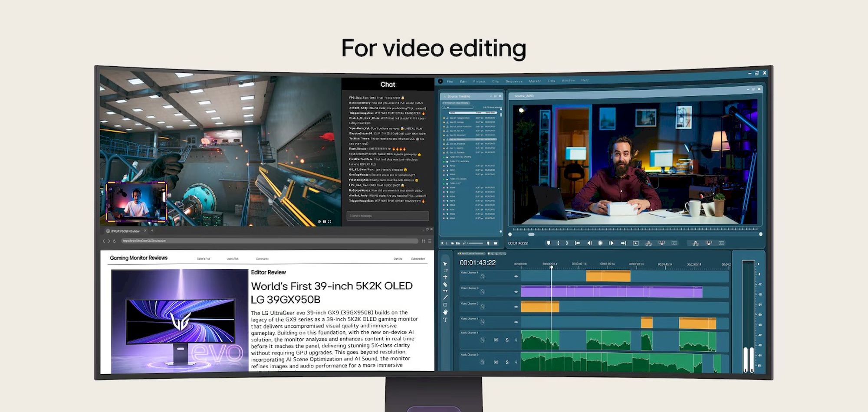Go back in the browser window
The image size is (868, 412).
(x=104, y=241)
